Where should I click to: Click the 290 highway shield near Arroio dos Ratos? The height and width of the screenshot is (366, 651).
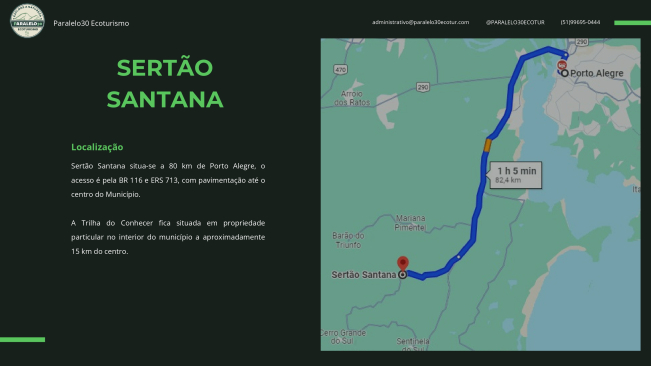423,87
